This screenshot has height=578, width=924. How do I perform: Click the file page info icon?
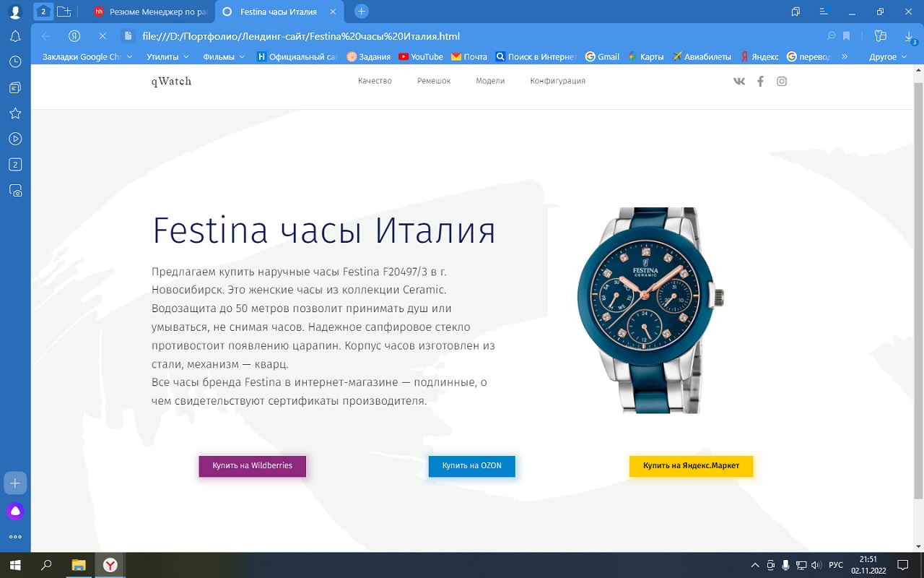pyautogui.click(x=128, y=36)
